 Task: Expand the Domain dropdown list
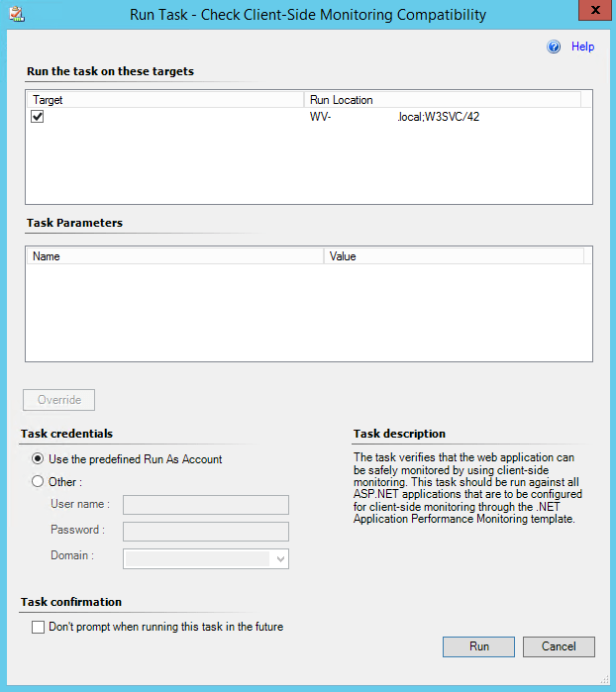pos(280,559)
